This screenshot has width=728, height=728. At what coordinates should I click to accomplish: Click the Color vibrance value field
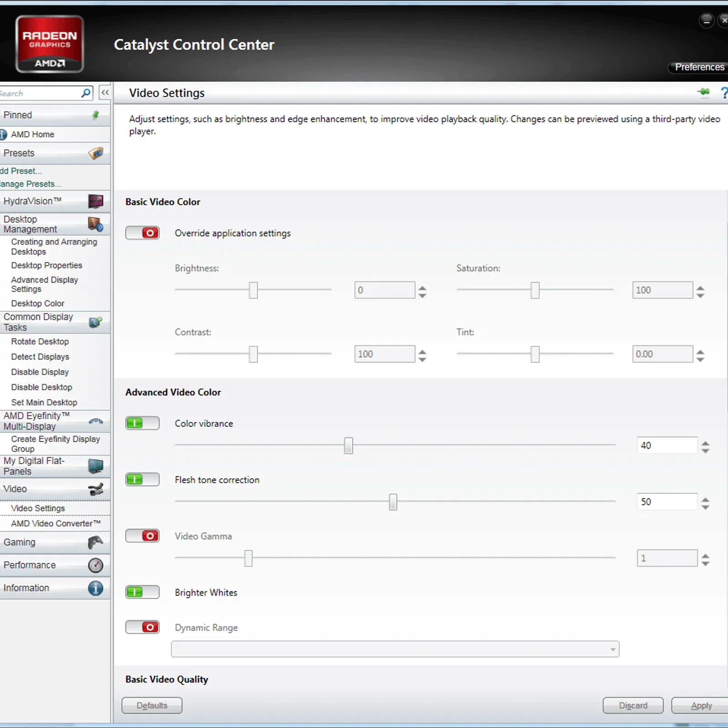(667, 445)
